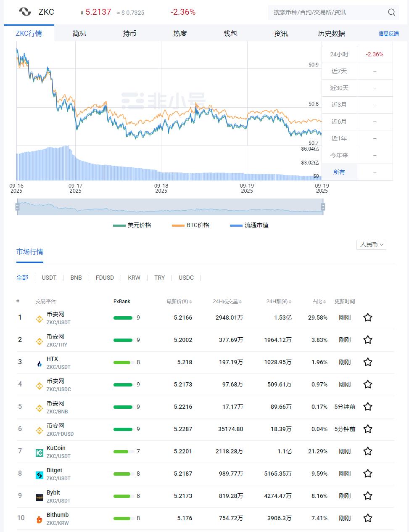Screen dimensions: 409x532
Task: Toggle the BTC价格 chart series
Action: [191, 225]
